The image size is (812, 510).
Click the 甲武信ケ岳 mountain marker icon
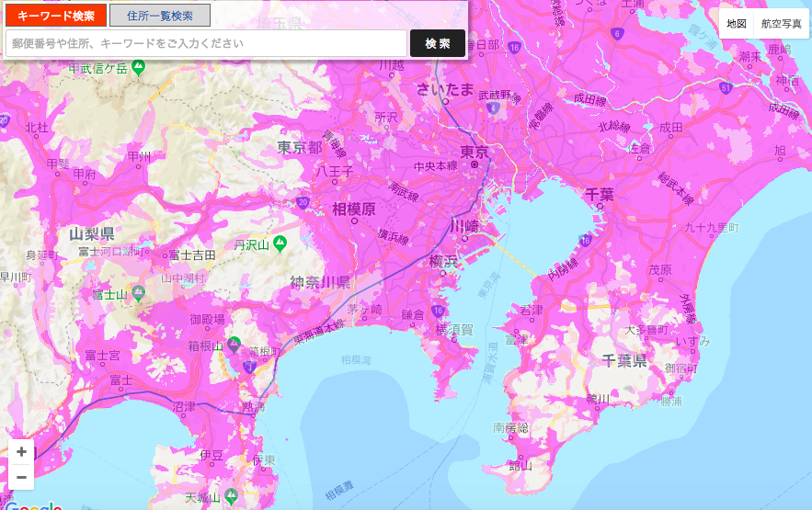point(138,68)
